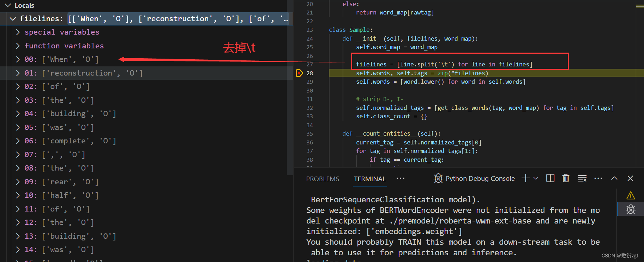Click 'current_tag = self.normalized_tags[0]' line
The width and height of the screenshot is (644, 262).
419,142
